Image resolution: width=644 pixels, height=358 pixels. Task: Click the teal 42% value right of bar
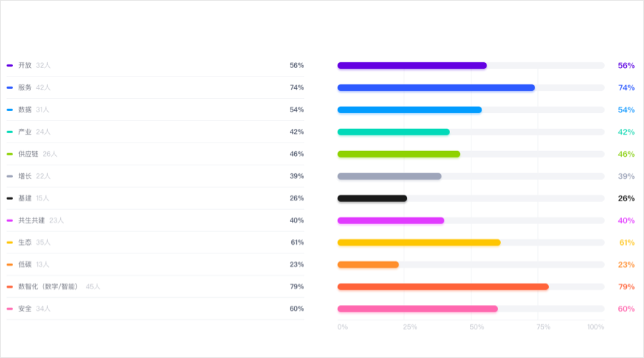(626, 132)
